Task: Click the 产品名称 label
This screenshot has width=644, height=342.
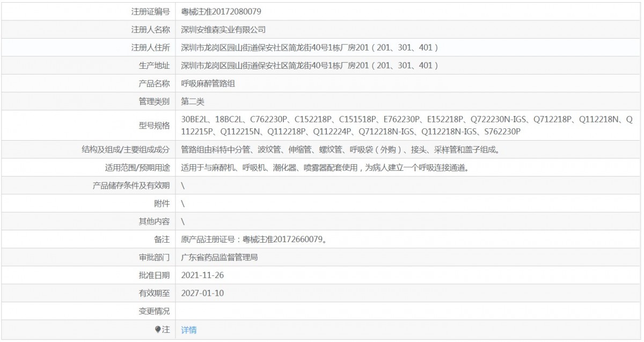Action: coord(154,83)
